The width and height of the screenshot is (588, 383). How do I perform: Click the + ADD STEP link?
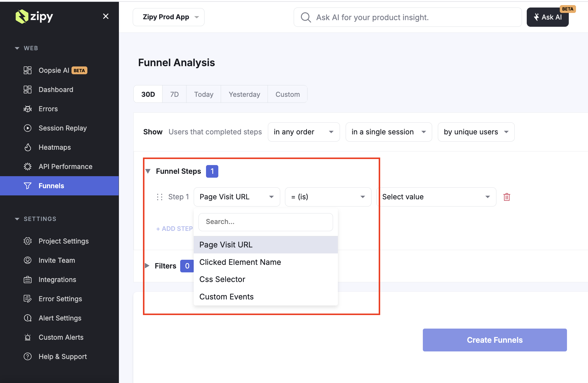pos(174,229)
